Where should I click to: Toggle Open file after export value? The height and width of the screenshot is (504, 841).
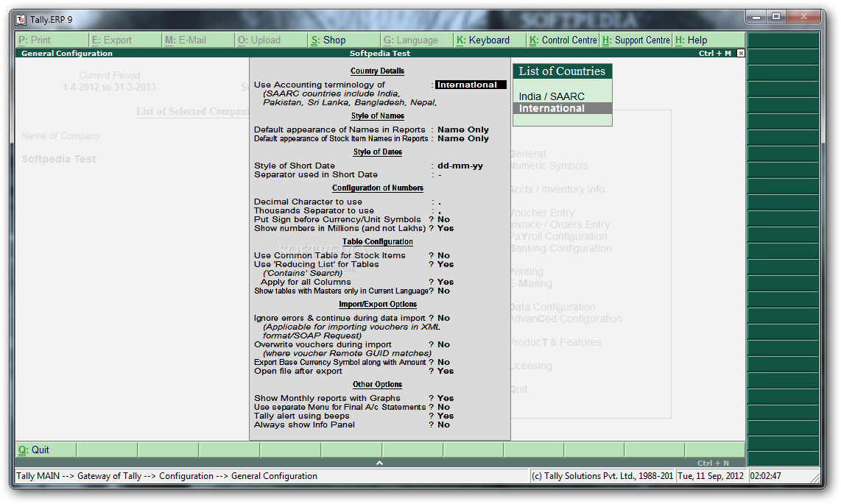446,371
